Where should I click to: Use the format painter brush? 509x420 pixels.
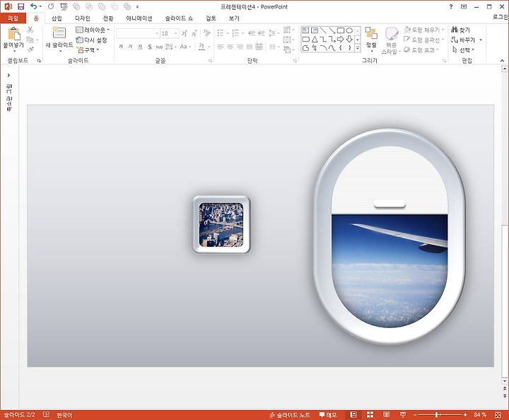[x=30, y=49]
